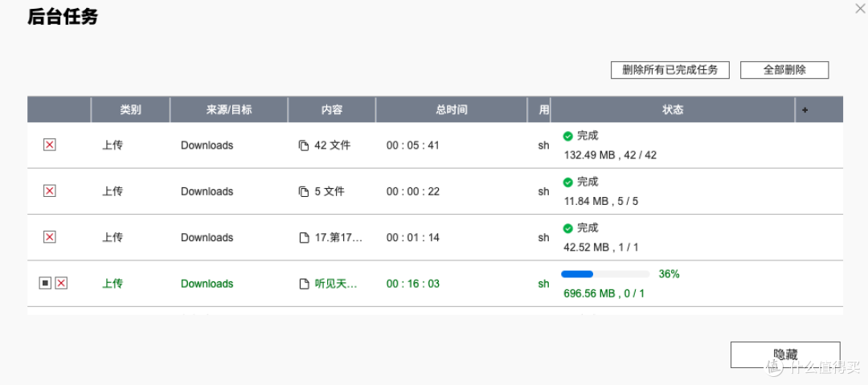The height and width of the screenshot is (385, 868).
Task: Select the 36% progress percentage text
Action: pos(669,273)
